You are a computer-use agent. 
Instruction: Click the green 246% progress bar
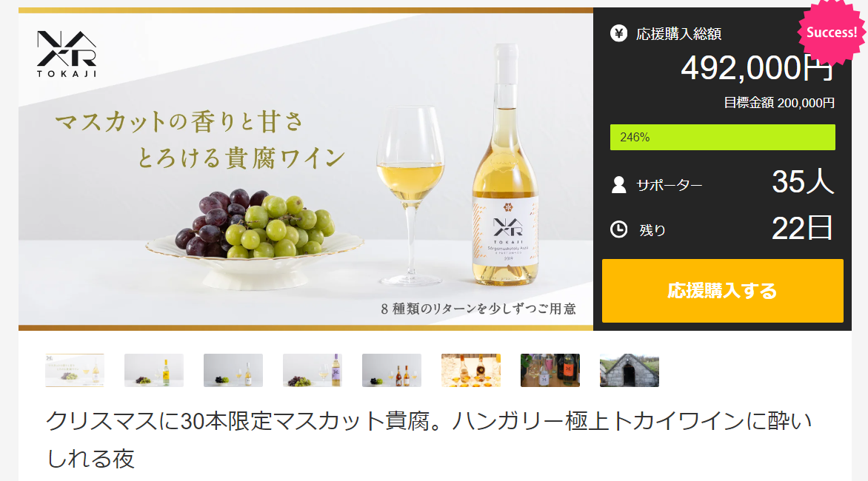[722, 137]
